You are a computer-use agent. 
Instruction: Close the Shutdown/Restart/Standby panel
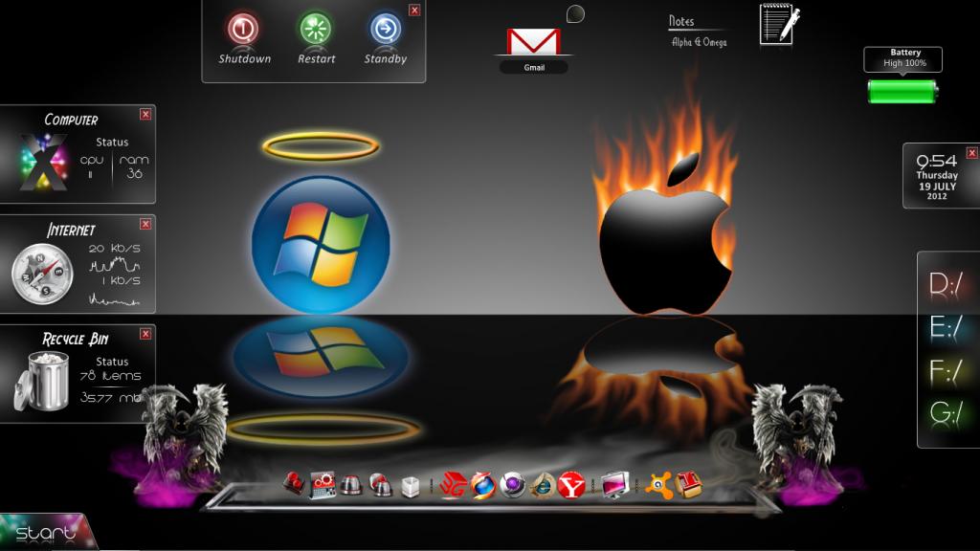click(x=414, y=10)
